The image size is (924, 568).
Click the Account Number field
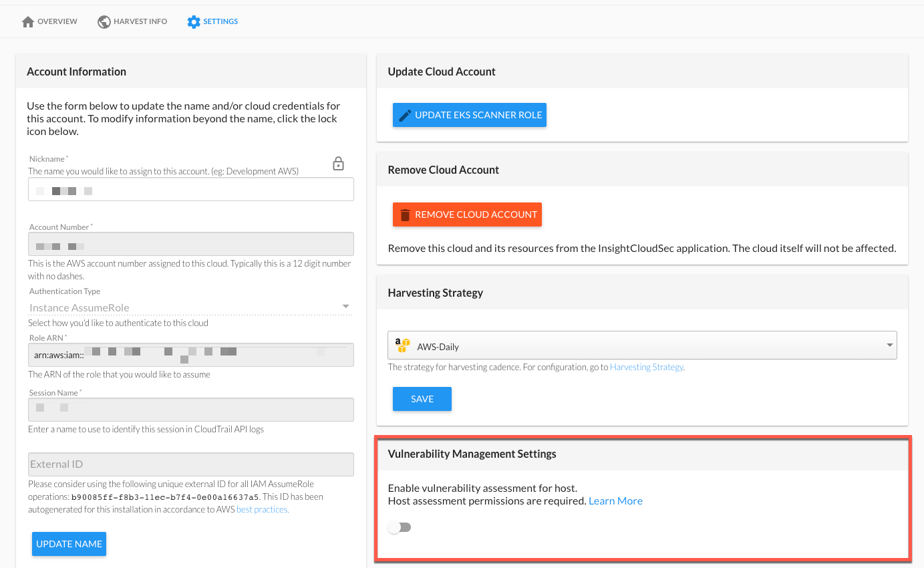[191, 245]
